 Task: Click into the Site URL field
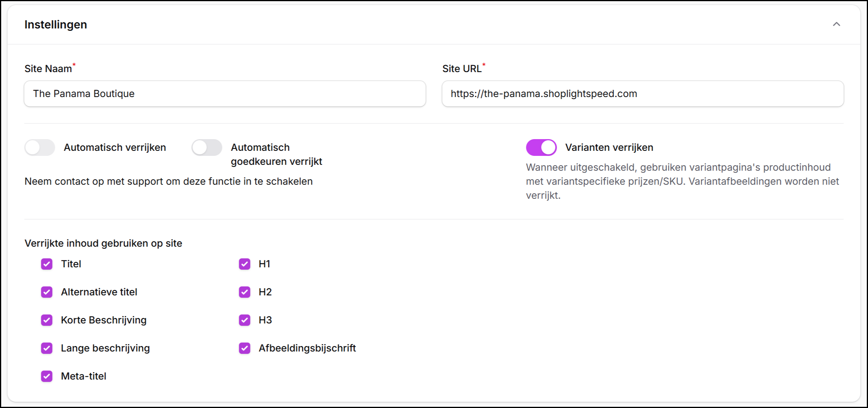point(642,94)
